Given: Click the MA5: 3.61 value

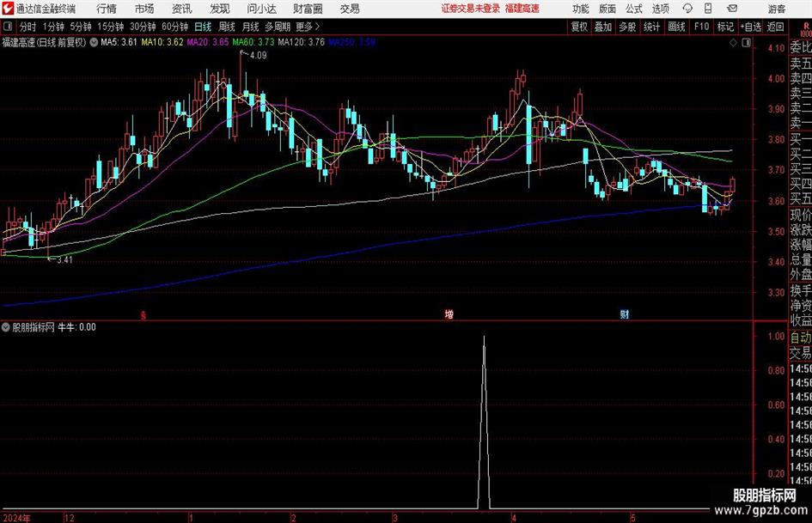Looking at the screenshot, I should (119, 42).
